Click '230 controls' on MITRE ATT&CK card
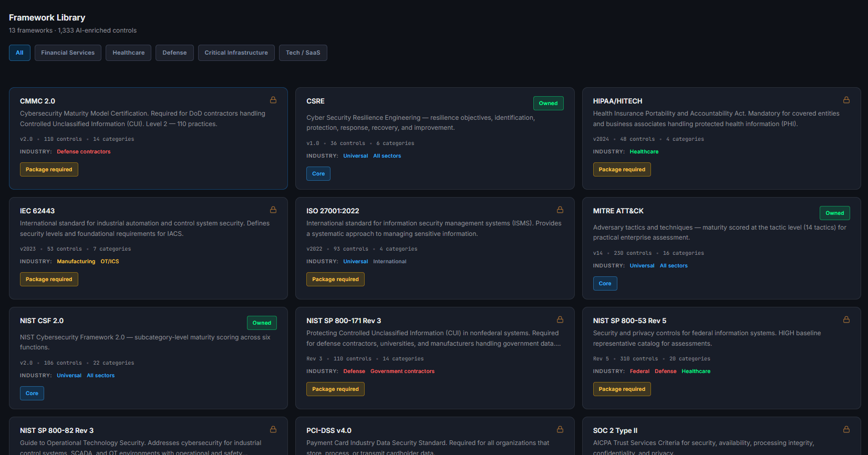 [x=633, y=253]
